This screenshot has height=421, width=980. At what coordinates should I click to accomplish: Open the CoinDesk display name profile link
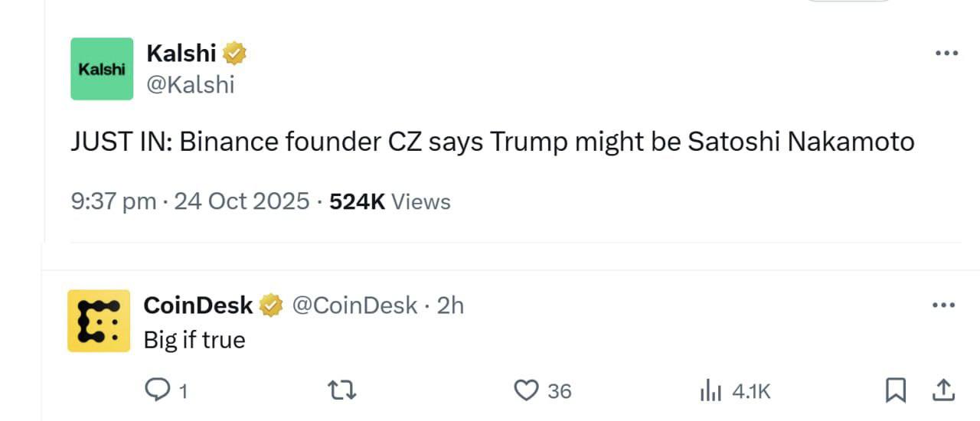pyautogui.click(x=198, y=305)
